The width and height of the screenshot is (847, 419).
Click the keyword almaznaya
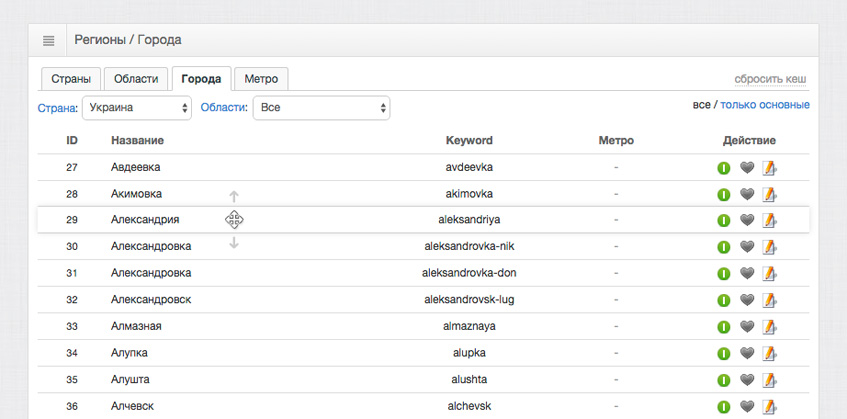tap(469, 326)
